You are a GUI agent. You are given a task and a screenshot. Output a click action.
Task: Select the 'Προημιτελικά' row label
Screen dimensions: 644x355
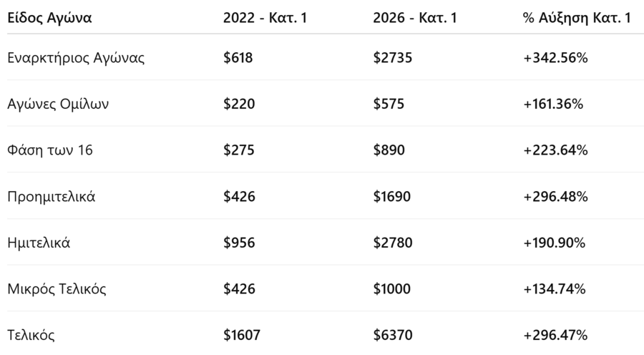pyautogui.click(x=51, y=196)
